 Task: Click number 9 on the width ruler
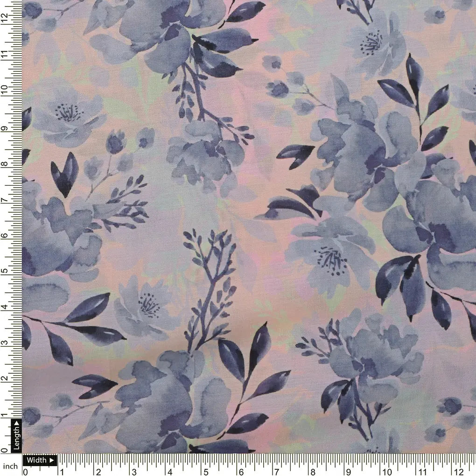(349, 471)
